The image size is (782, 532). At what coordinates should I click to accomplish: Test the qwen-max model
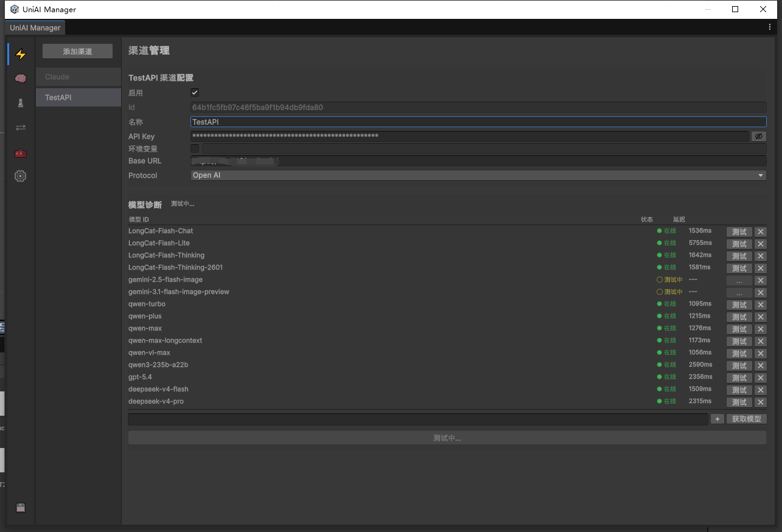(739, 329)
